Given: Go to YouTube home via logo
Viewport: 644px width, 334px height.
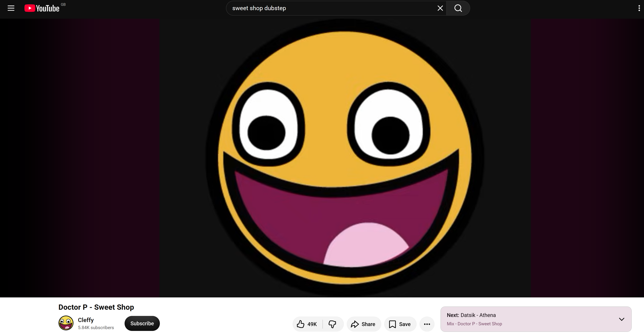Looking at the screenshot, I should [x=42, y=8].
